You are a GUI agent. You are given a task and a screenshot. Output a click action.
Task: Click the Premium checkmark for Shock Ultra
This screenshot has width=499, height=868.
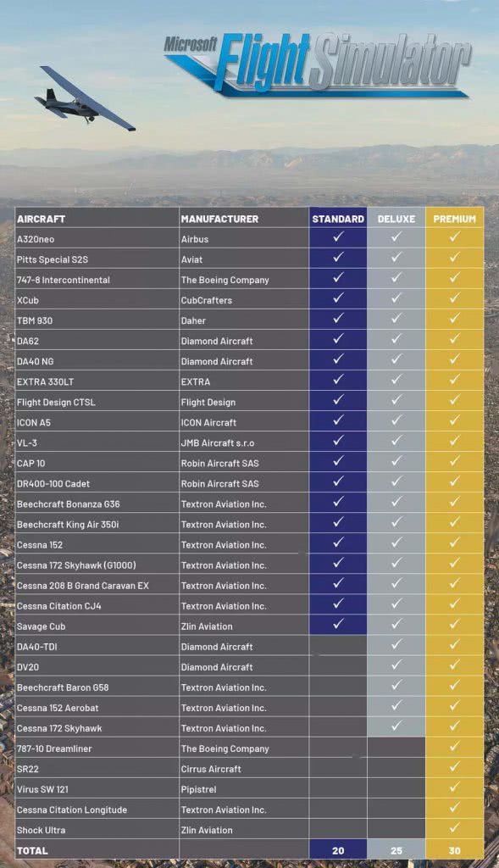[454, 828]
